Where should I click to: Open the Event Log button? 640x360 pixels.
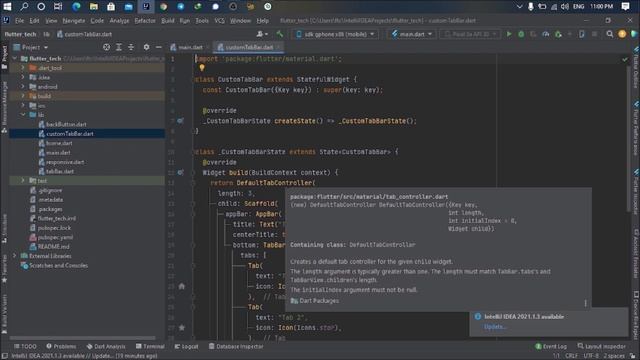coord(551,347)
